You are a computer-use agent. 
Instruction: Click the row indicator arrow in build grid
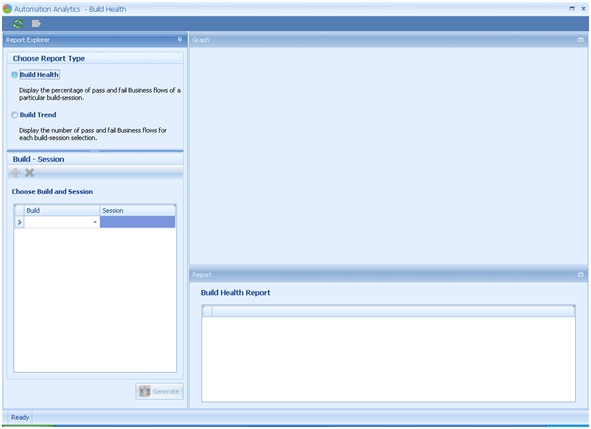(x=19, y=222)
